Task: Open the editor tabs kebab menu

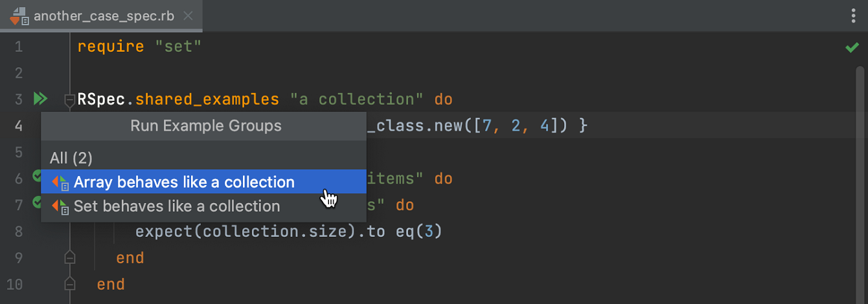Action: coord(853,16)
